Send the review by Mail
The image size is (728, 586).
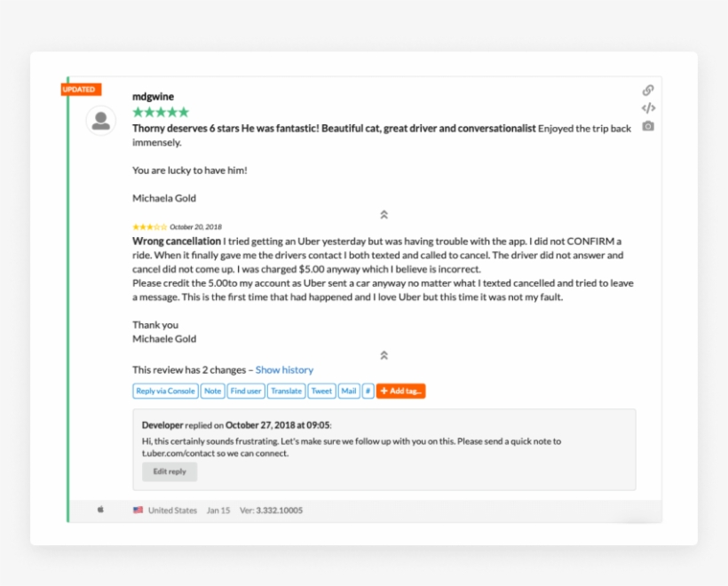click(349, 391)
